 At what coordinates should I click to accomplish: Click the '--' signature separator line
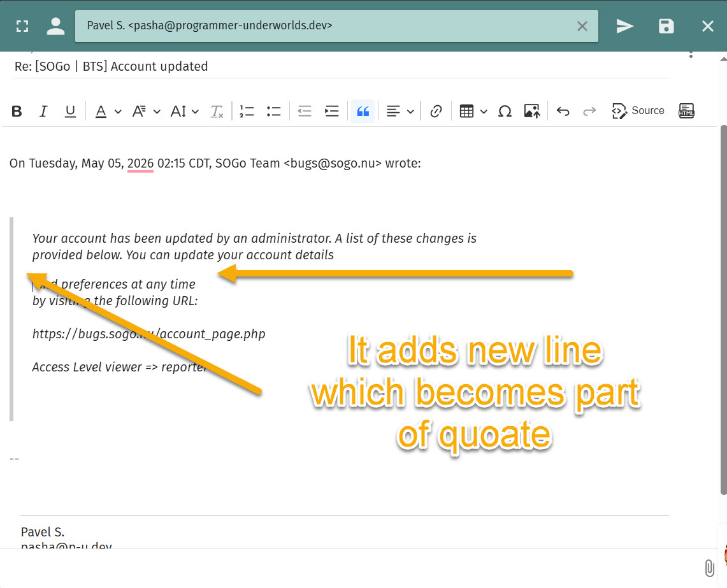[x=15, y=459]
